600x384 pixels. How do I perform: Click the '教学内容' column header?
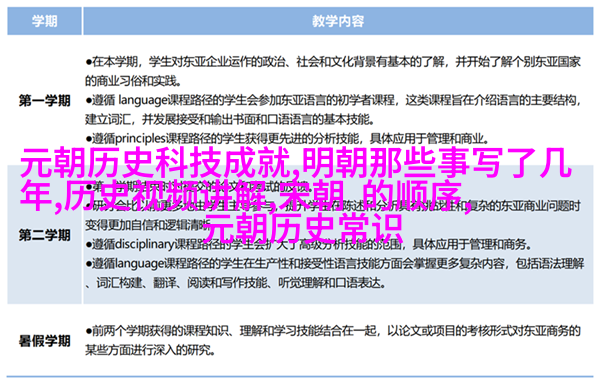click(x=338, y=21)
